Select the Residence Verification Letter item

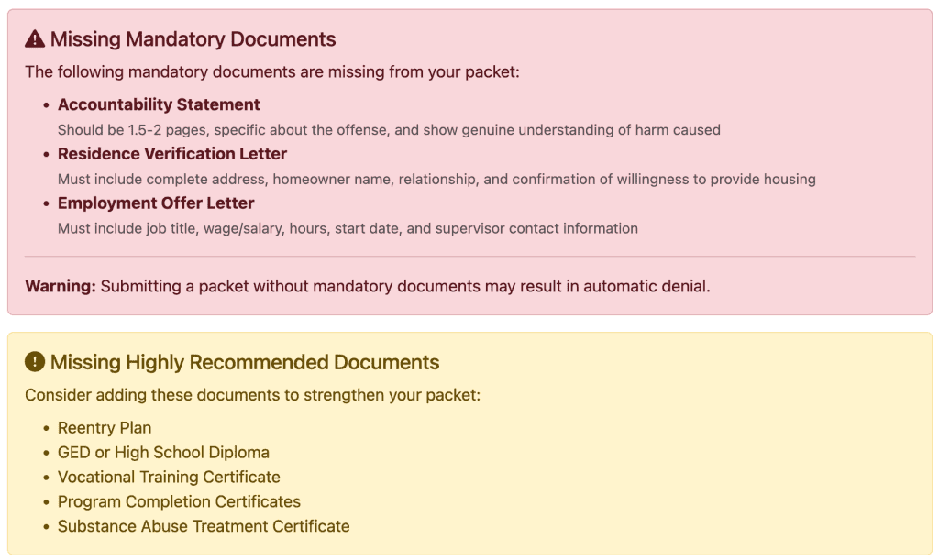coord(172,154)
